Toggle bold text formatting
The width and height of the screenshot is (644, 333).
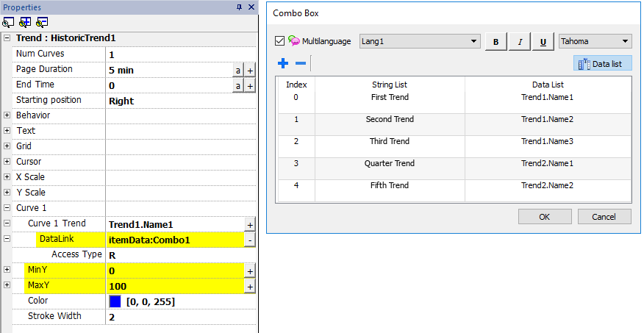click(x=495, y=42)
